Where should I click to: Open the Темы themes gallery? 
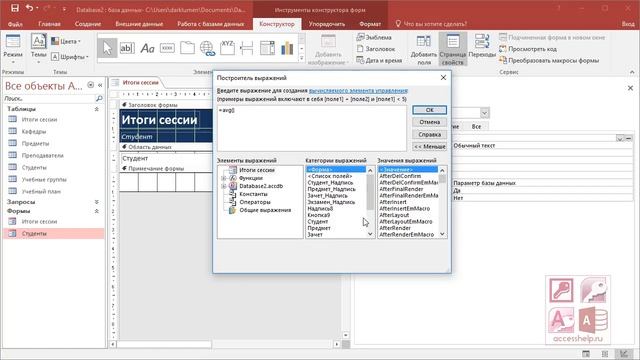tap(38, 49)
